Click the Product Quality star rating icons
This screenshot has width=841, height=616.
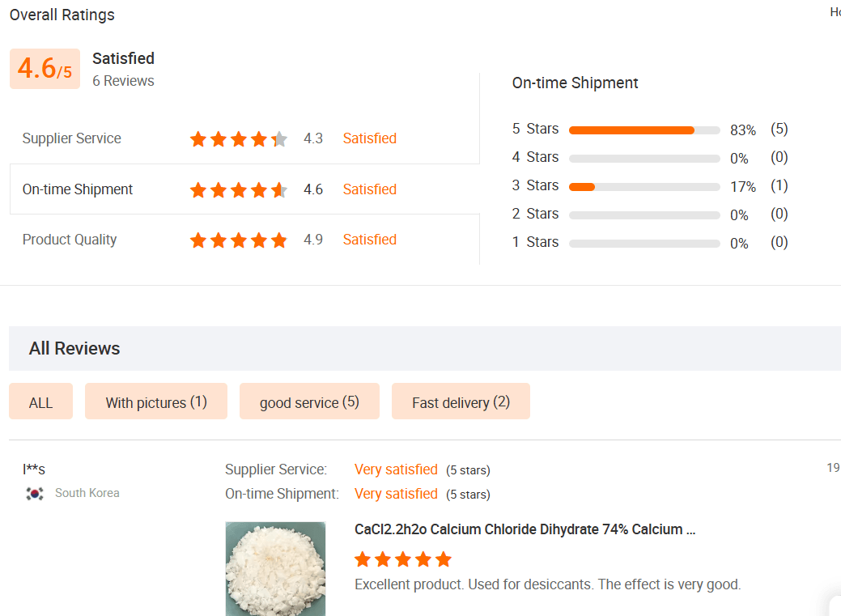tap(238, 240)
